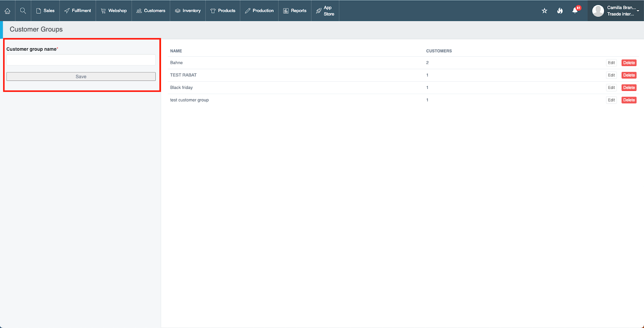This screenshot has height=328, width=644.
Task: Delete the Black friday group
Action: pos(629,88)
